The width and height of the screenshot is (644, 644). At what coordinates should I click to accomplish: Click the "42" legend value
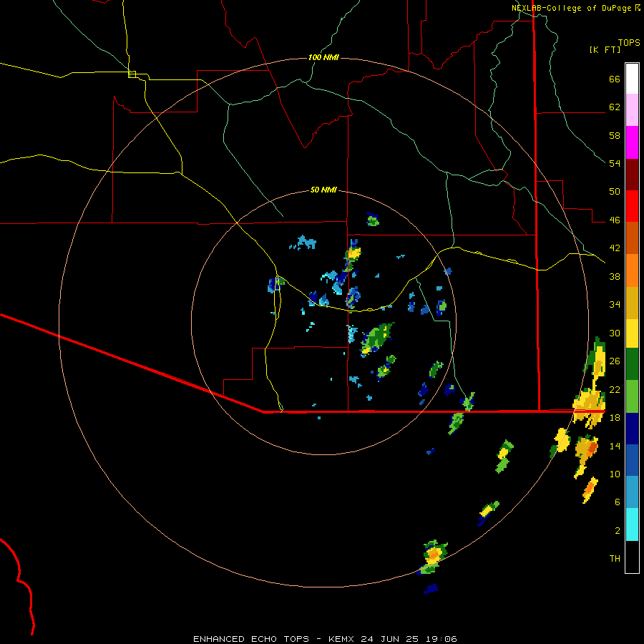[615, 248]
